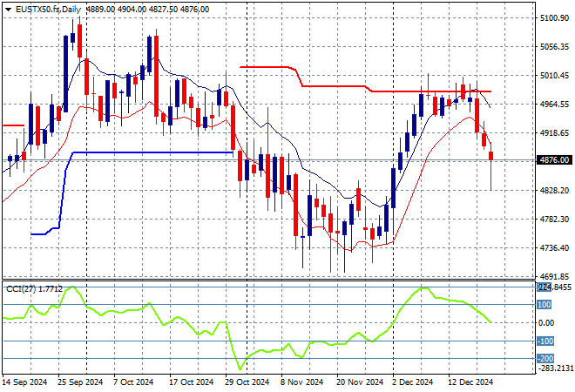Select the 17 Oct 2024 date label

[193, 382]
